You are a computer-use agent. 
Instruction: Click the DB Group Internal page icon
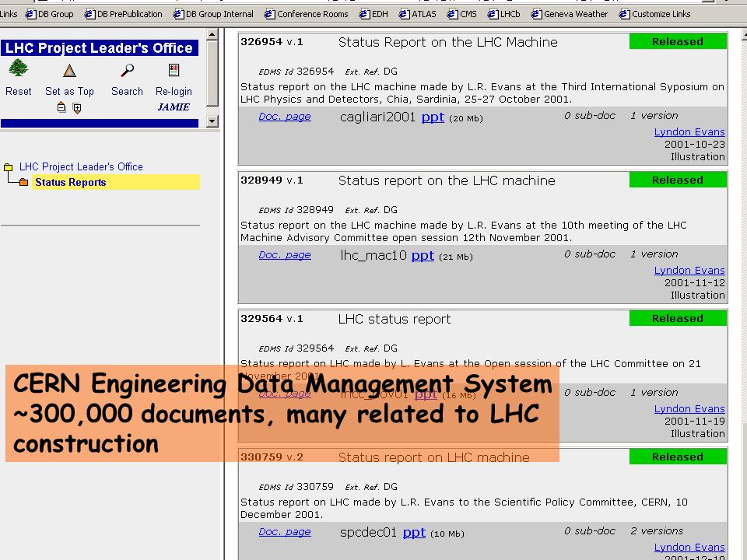click(x=178, y=14)
